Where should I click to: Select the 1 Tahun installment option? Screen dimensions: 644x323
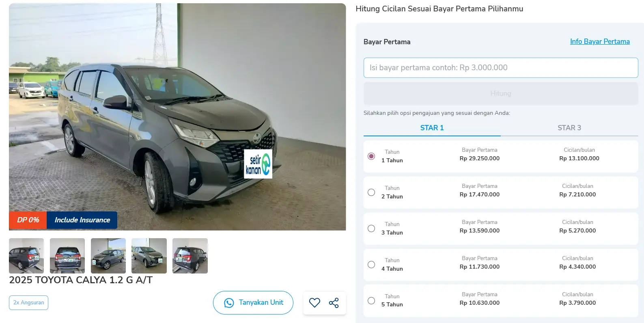point(371,156)
